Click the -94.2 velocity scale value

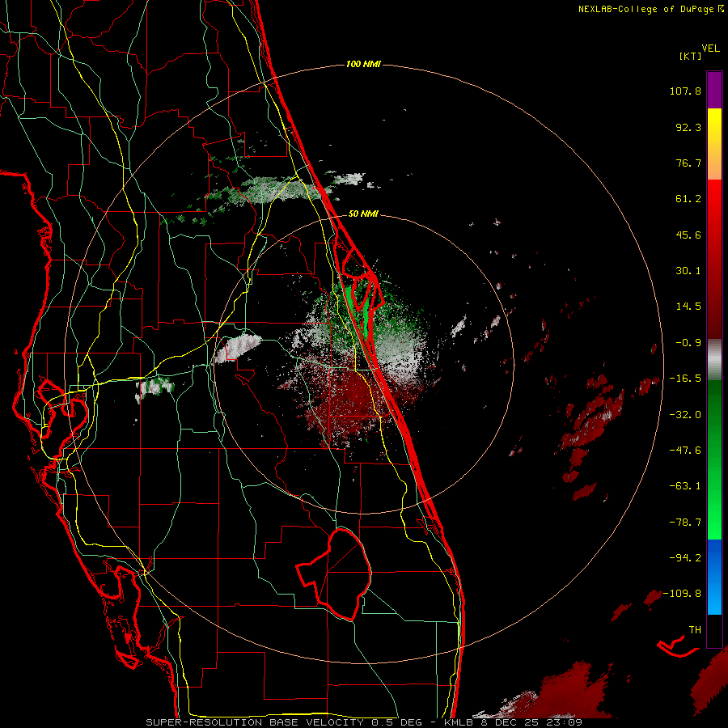(685, 557)
